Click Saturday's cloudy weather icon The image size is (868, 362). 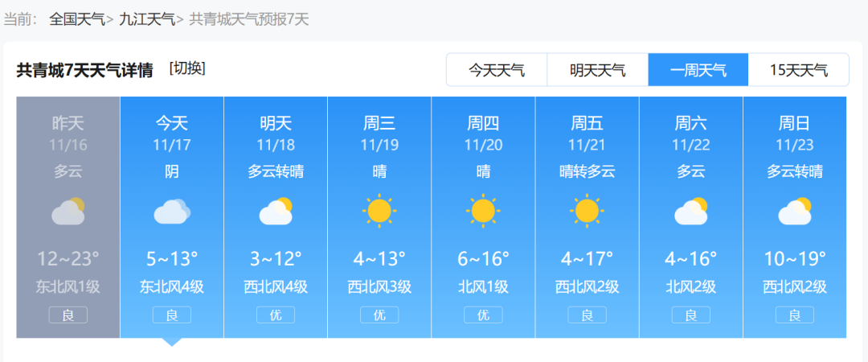(x=690, y=211)
